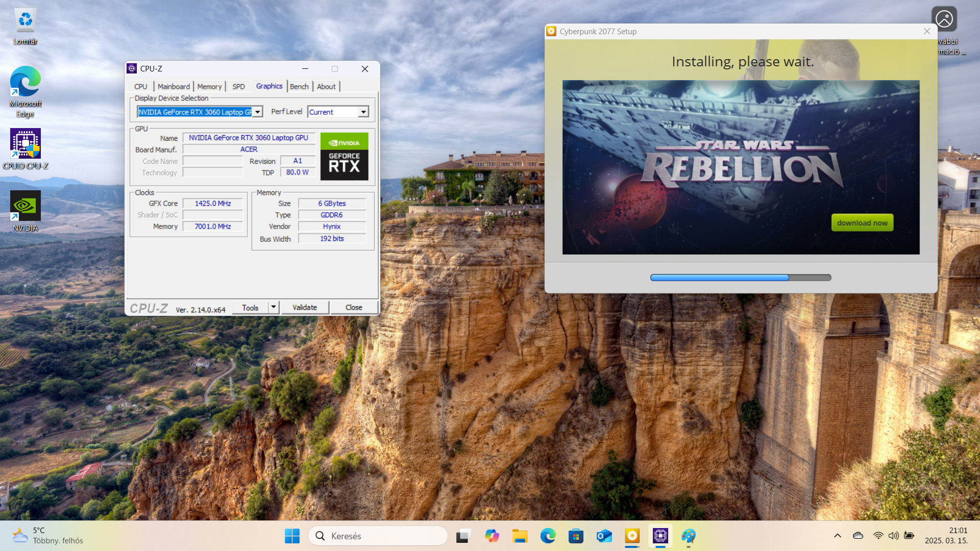Click the NVIDIA GeForce RTX logo
The width and height of the screenshot is (980, 551).
pos(345,156)
